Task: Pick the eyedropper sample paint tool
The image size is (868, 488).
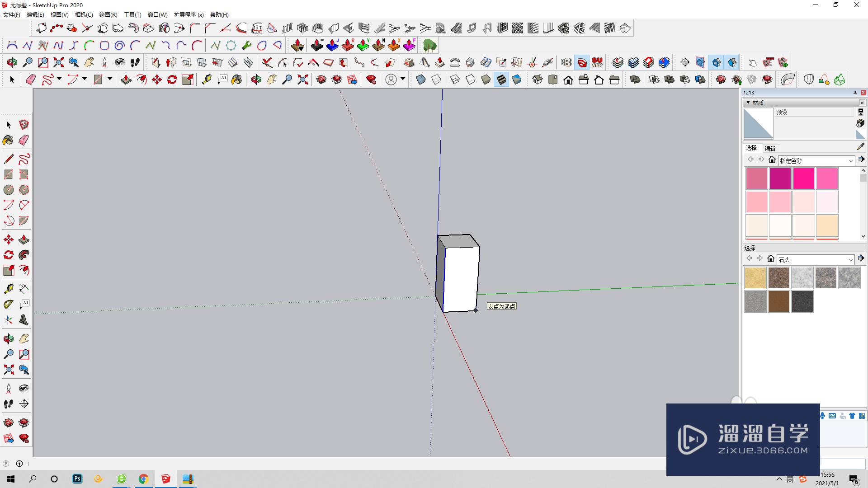Action: pyautogui.click(x=860, y=147)
